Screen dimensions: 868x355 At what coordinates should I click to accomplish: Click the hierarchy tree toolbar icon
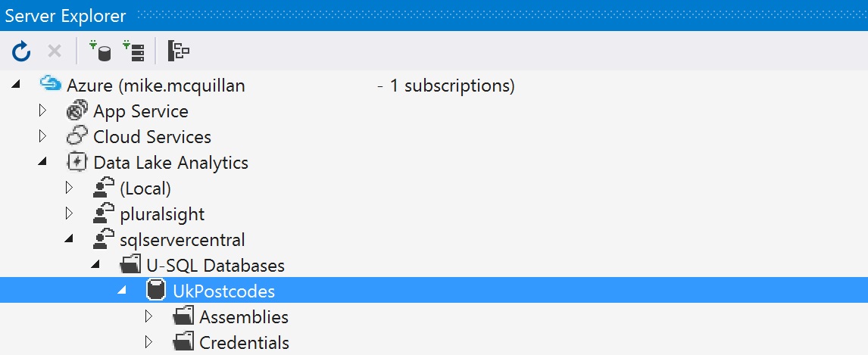(x=179, y=51)
